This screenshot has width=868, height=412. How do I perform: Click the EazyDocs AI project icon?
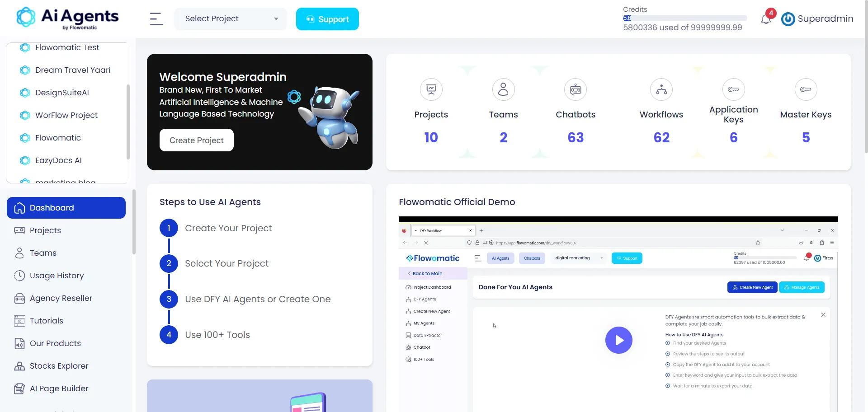tap(25, 160)
